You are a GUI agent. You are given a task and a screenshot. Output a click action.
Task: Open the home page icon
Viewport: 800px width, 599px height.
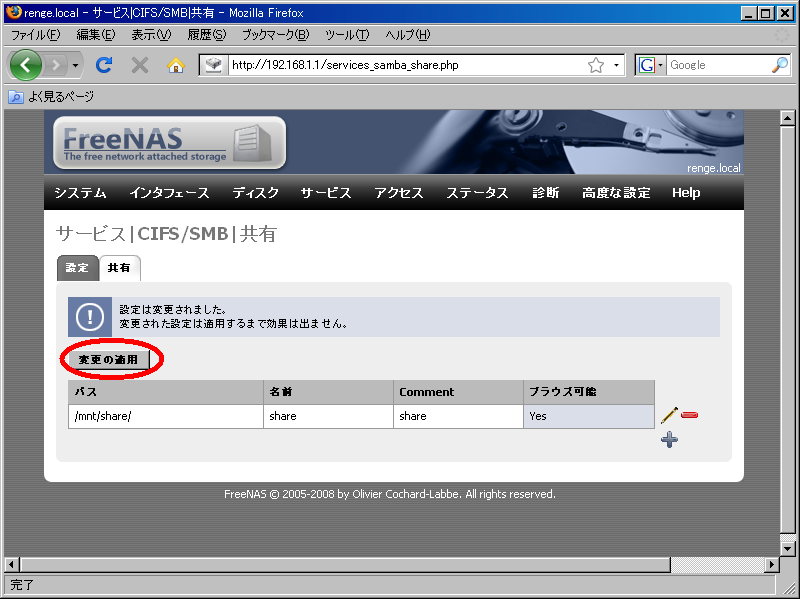coord(176,65)
